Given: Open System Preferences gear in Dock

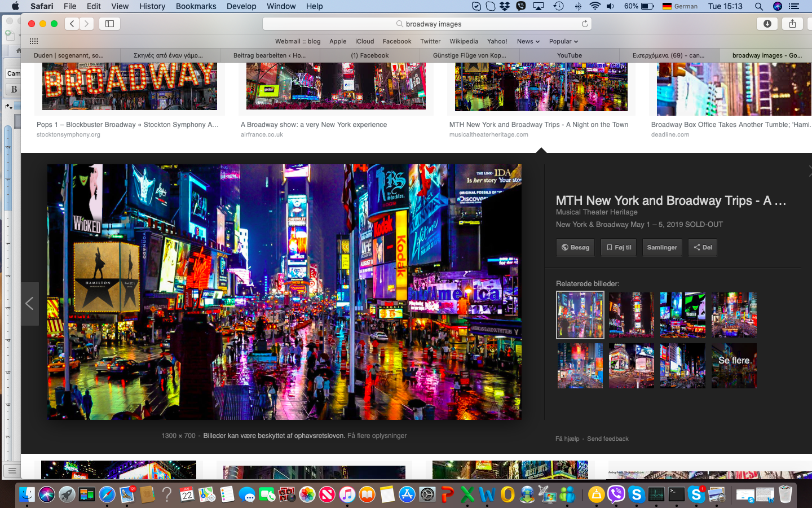Looking at the screenshot, I should (427, 495).
